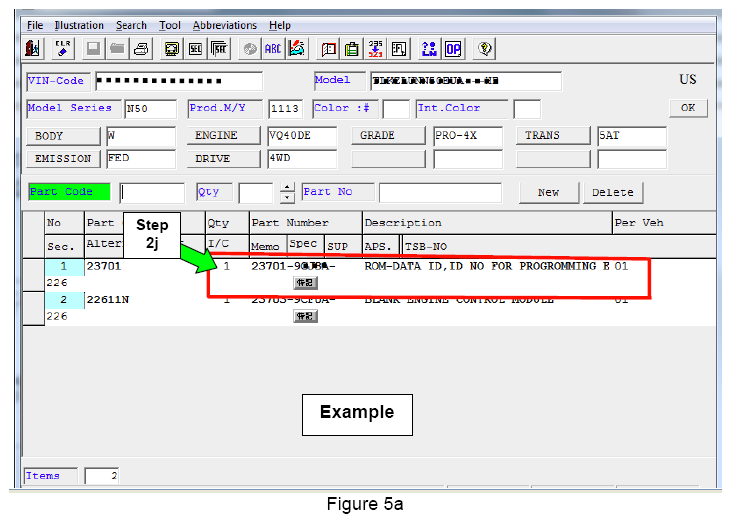Screen dimensions: 731x523
Task: Click the CLR eraser toolbar icon
Action: pyautogui.click(x=63, y=48)
